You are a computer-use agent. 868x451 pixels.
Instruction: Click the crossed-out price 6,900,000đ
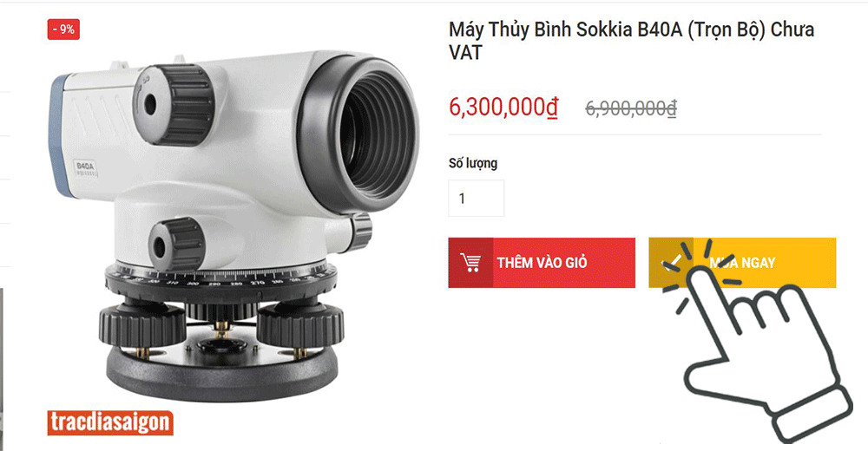(631, 108)
